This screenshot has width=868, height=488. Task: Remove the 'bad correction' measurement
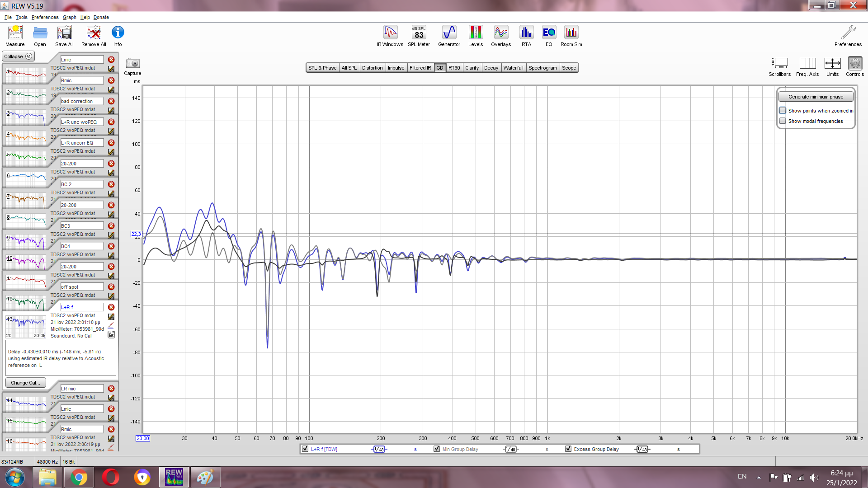pos(111,101)
